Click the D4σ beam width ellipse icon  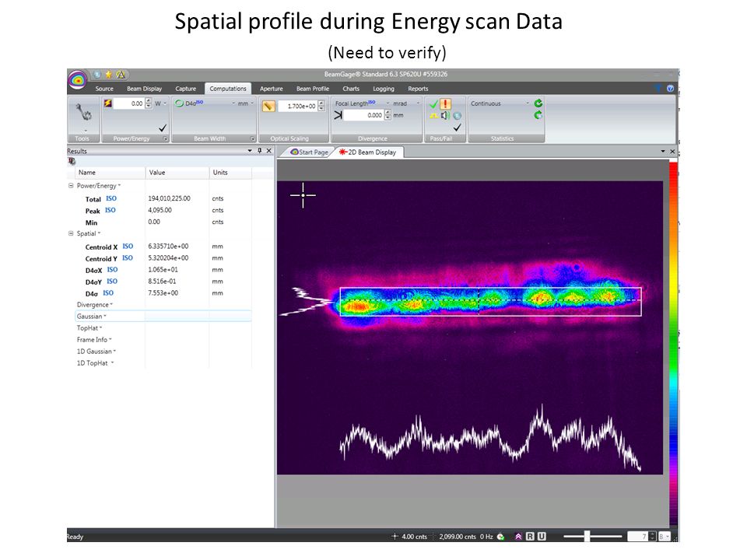click(x=179, y=103)
